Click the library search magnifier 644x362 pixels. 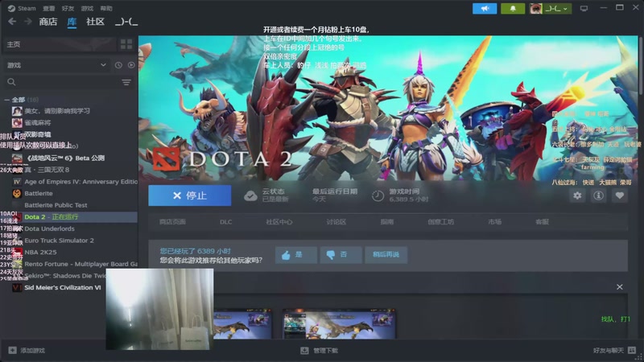pos(11,82)
